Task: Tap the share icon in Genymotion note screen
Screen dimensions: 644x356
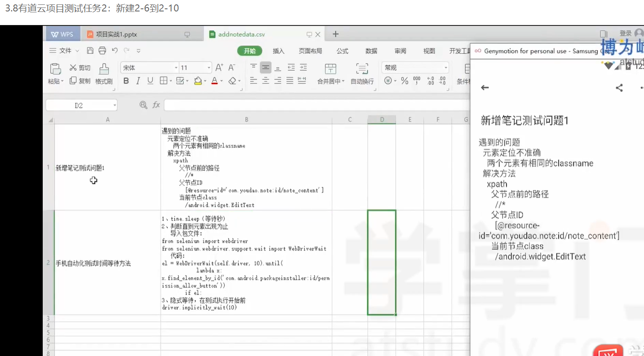Action: [619, 88]
